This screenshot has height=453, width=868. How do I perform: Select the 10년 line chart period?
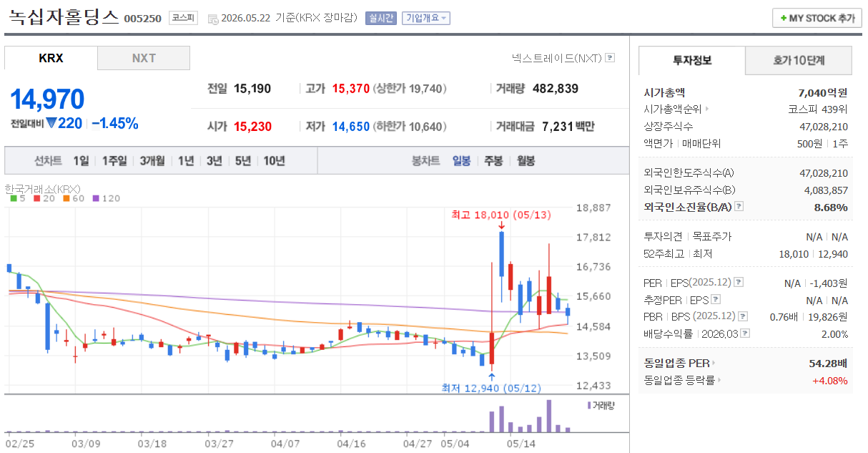point(274,160)
